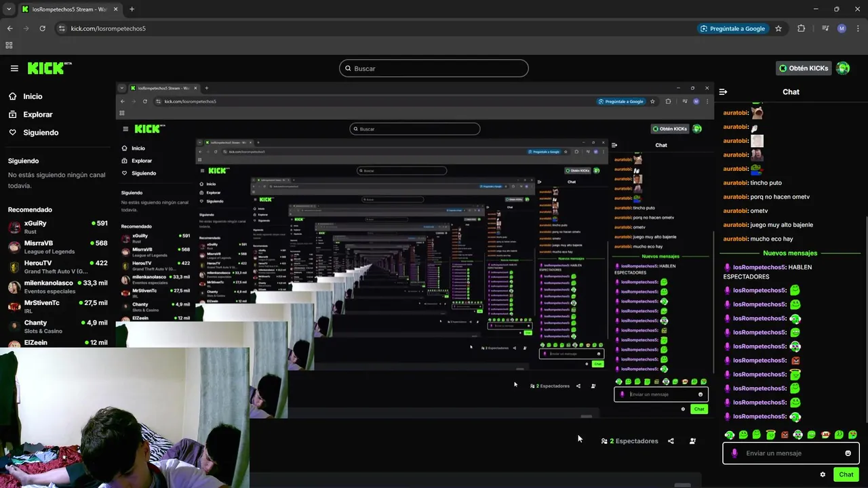The image size is (868, 488).
Task: Send message with the outermost green Chat button
Action: [x=846, y=474]
